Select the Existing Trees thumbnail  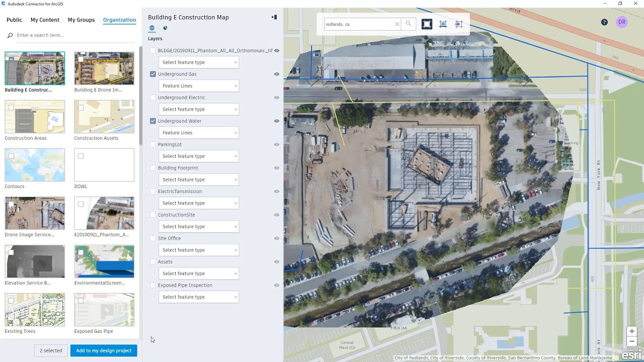(35, 310)
